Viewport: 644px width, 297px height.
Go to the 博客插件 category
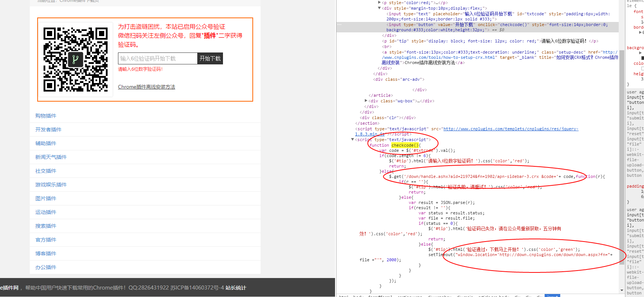tap(46, 253)
